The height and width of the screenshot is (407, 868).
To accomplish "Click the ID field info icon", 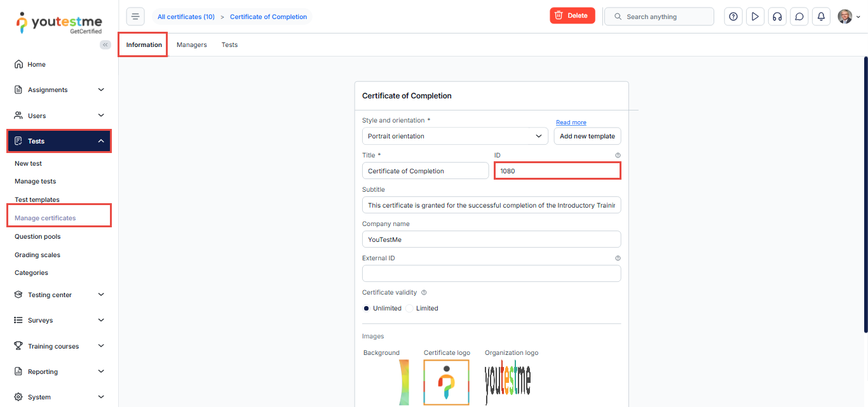I will coord(618,155).
